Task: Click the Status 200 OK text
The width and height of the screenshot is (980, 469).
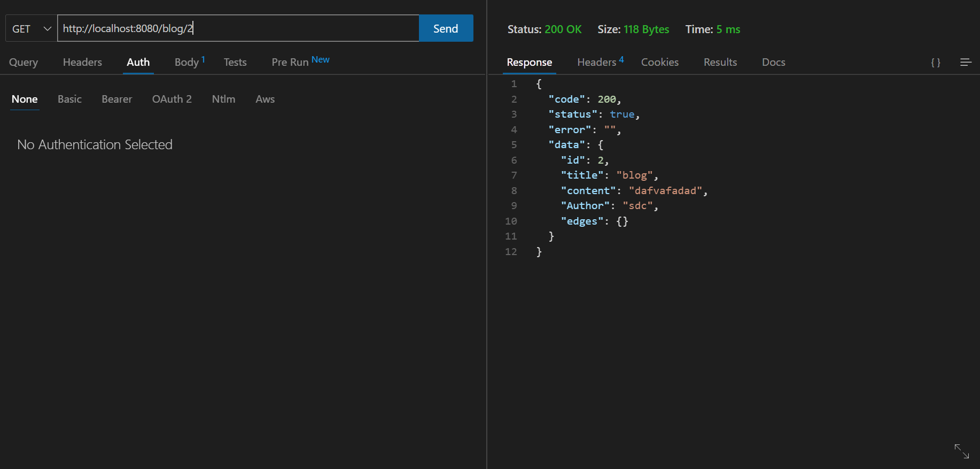Action: tap(545, 29)
